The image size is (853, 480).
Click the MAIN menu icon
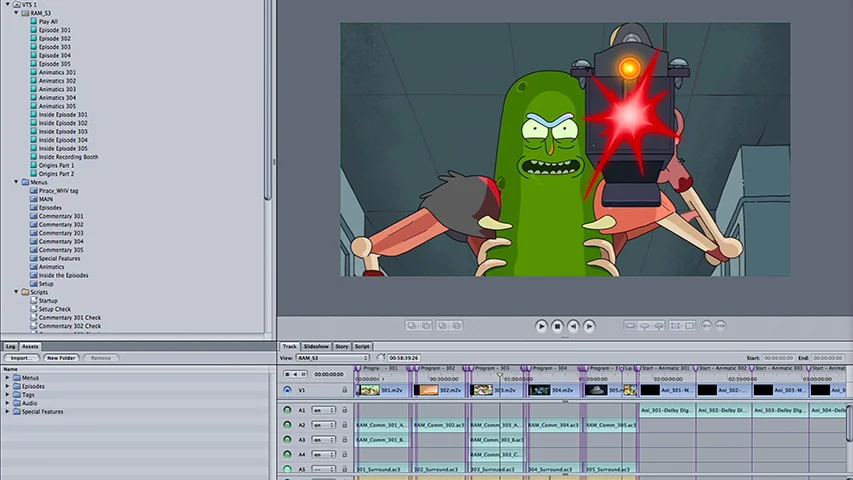point(34,199)
